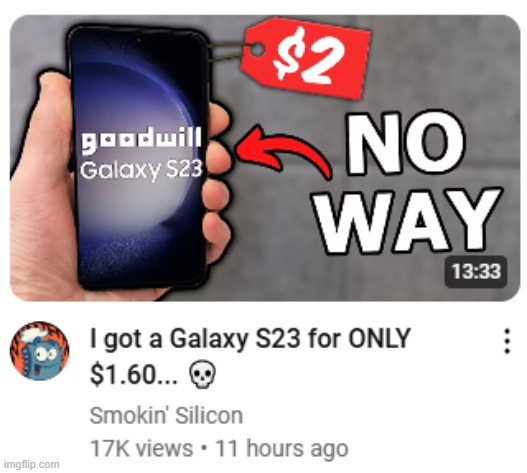Click the '17K views' metadata text

point(141,448)
